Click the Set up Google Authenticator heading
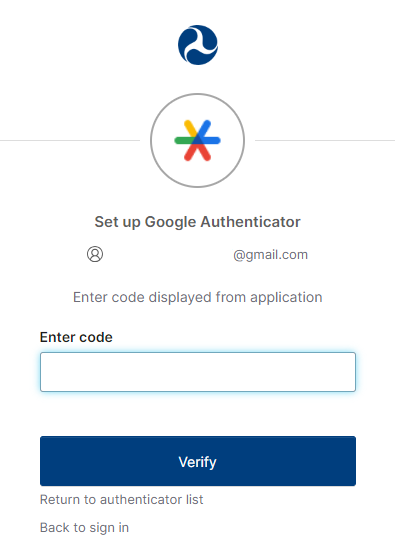The image size is (395, 556). click(198, 222)
